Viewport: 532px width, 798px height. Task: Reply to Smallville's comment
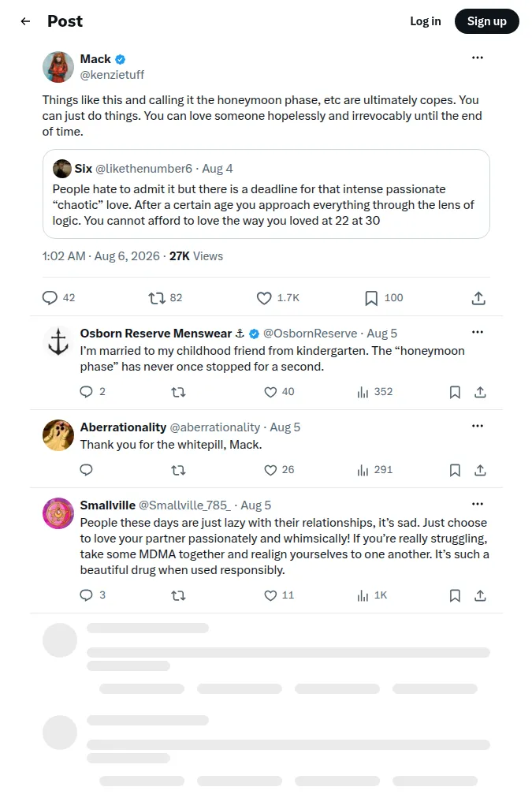[x=87, y=595]
